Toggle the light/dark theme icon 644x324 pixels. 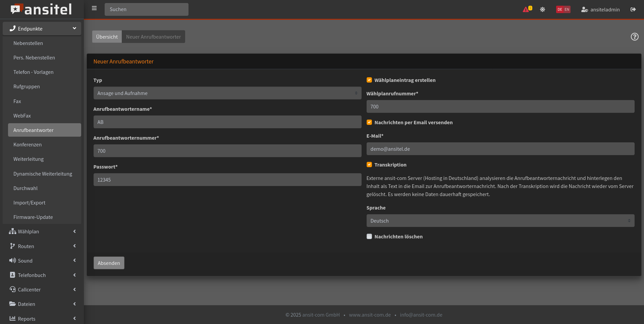[542, 9]
